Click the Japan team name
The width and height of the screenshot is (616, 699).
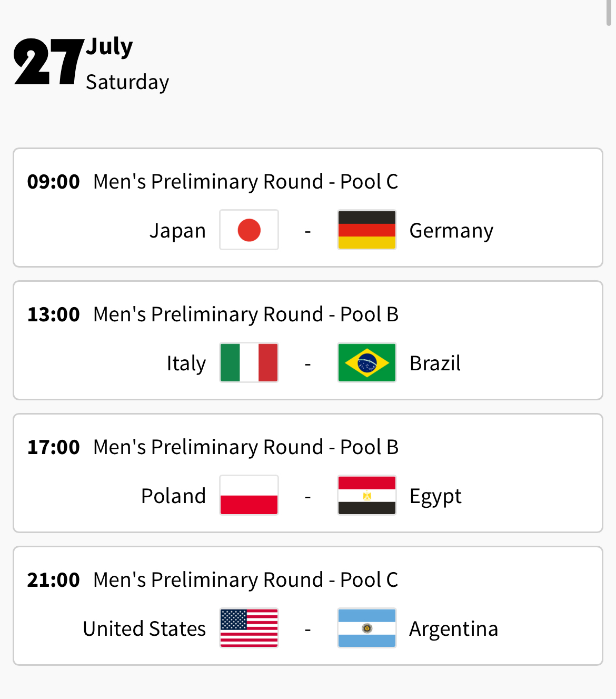[177, 231]
